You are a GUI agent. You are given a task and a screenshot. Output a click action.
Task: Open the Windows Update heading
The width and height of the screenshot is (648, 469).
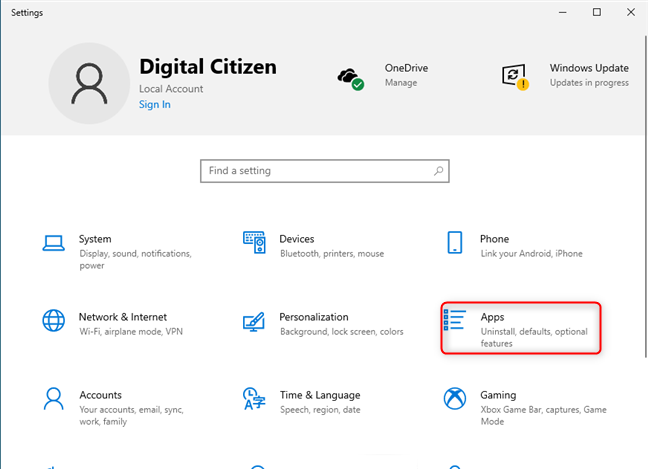[589, 68]
